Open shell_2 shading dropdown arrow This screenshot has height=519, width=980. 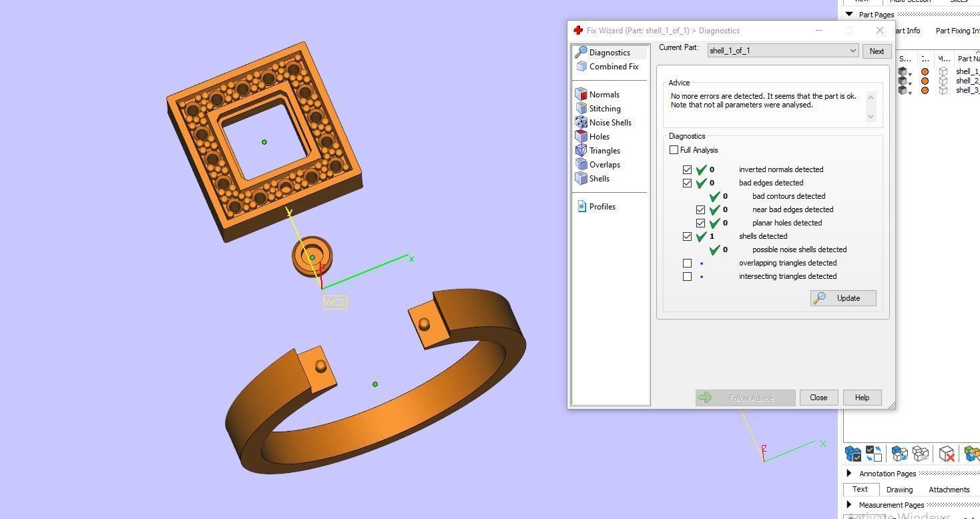click(x=911, y=83)
